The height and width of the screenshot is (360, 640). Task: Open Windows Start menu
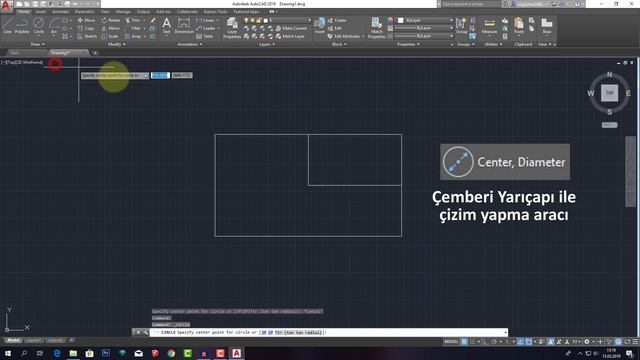[x=8, y=353]
